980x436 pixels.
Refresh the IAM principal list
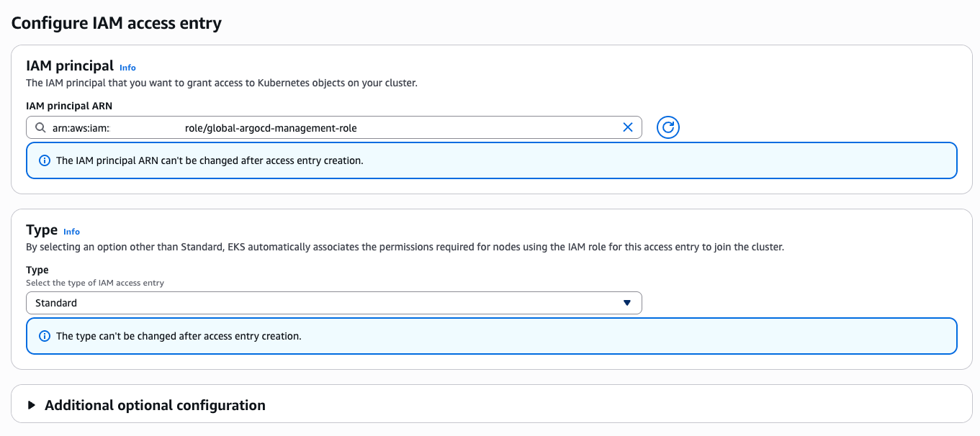click(x=668, y=127)
